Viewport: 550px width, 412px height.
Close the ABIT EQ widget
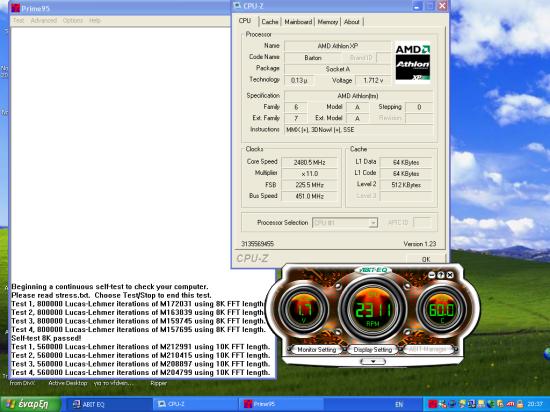[x=450, y=275]
